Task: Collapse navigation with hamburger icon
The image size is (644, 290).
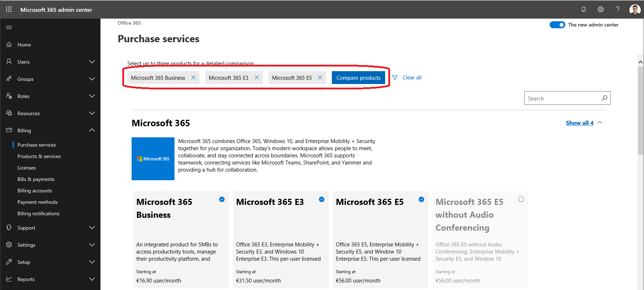Action: click(9, 27)
